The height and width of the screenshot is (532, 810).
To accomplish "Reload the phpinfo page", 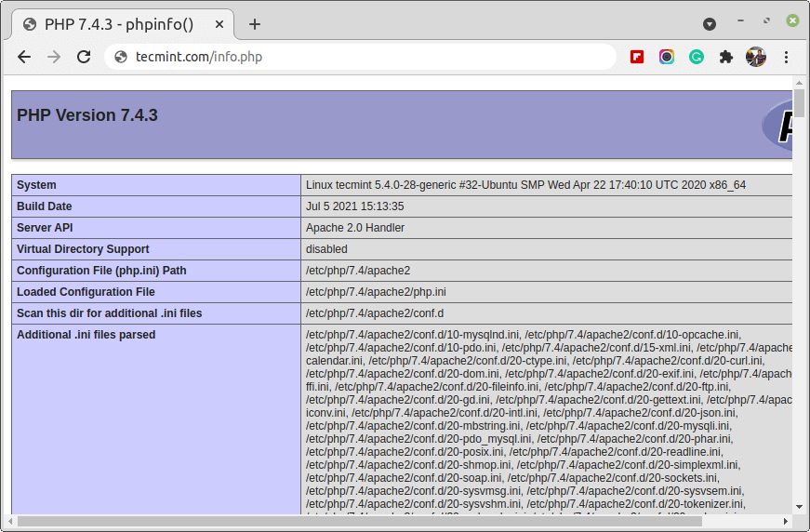I will 84,57.
